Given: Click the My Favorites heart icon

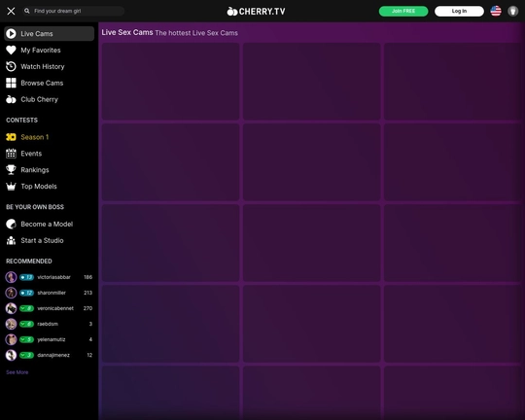Looking at the screenshot, I should pyautogui.click(x=11, y=50).
